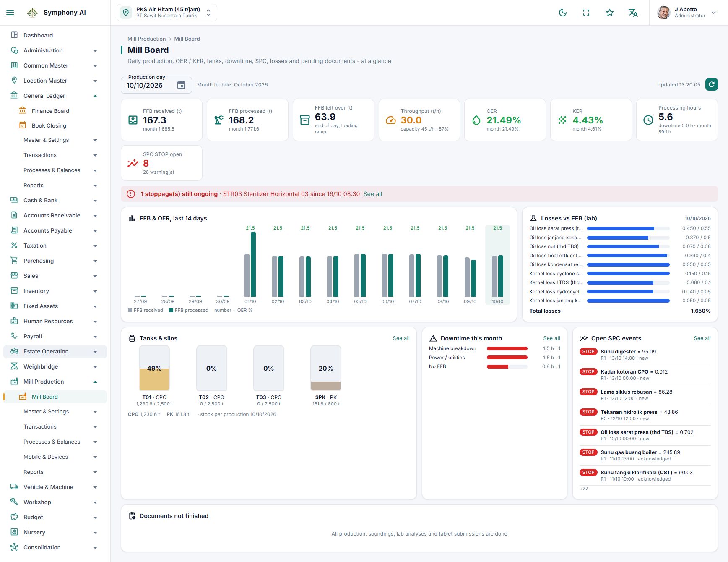This screenshot has height=562, width=728.
Task: Expand the Administration menu
Action: coord(55,50)
